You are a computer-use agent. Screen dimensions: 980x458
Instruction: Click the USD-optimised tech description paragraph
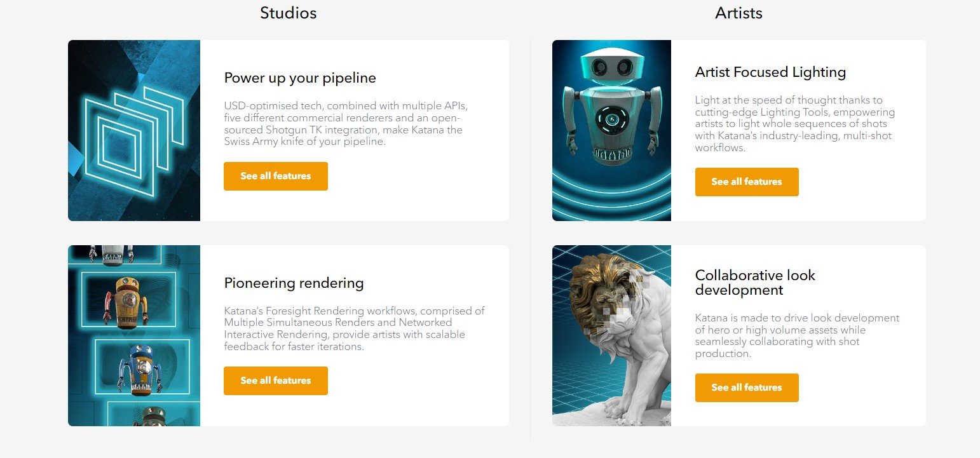coord(346,124)
